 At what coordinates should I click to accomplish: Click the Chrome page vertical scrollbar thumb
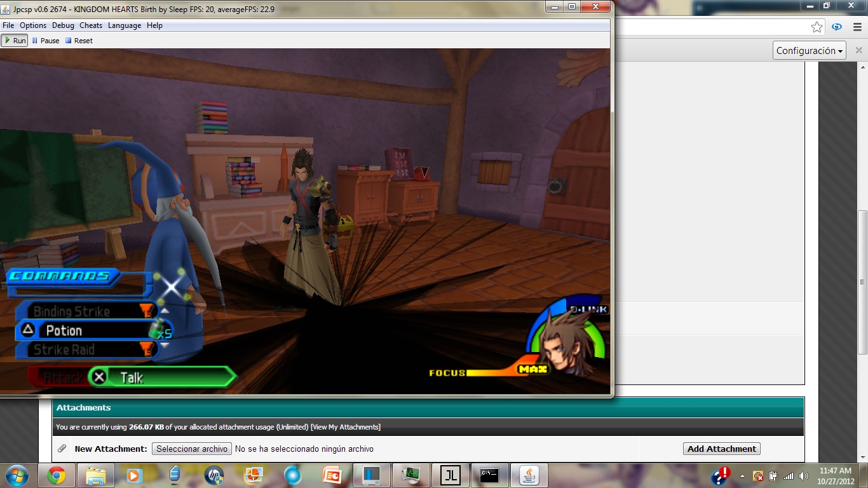(863, 283)
